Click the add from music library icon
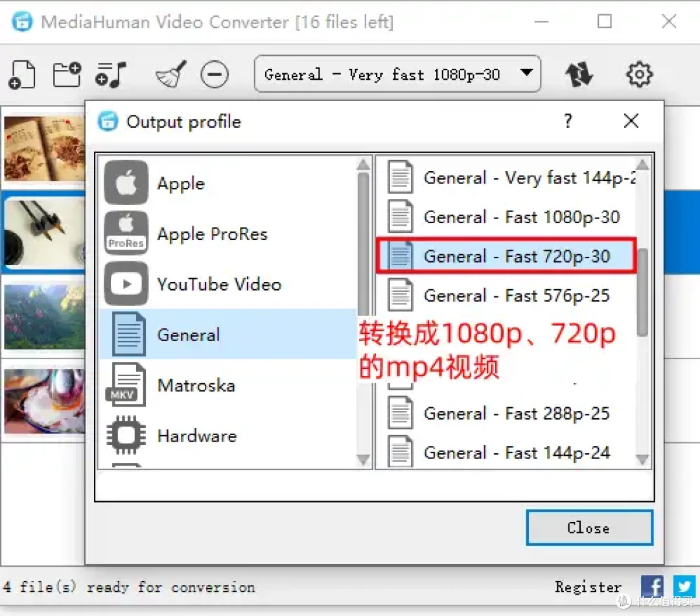The width and height of the screenshot is (700, 616). (111, 74)
